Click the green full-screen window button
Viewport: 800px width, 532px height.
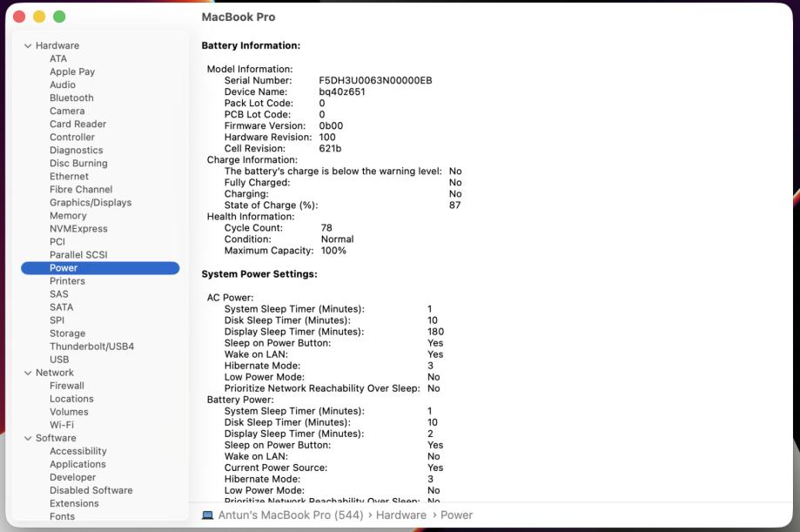[x=59, y=17]
